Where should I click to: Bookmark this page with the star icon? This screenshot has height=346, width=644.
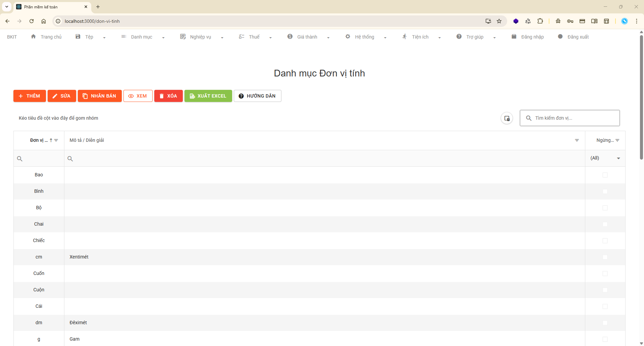tap(499, 21)
